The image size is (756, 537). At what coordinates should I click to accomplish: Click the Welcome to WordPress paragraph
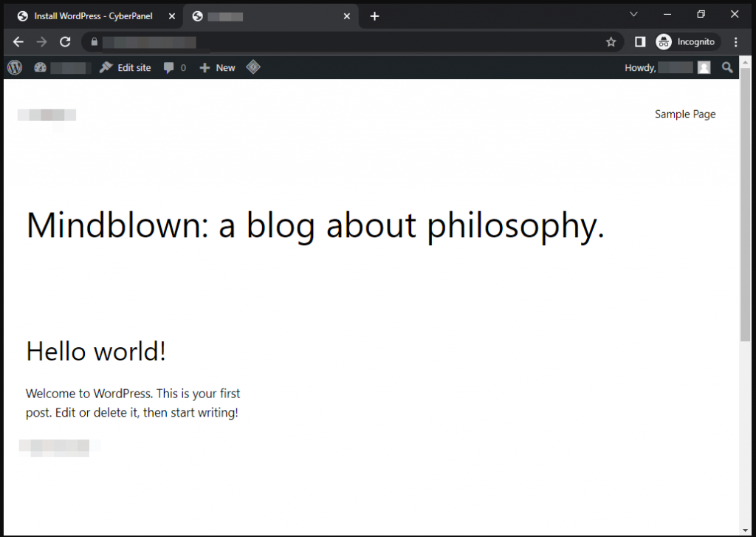pyautogui.click(x=133, y=403)
